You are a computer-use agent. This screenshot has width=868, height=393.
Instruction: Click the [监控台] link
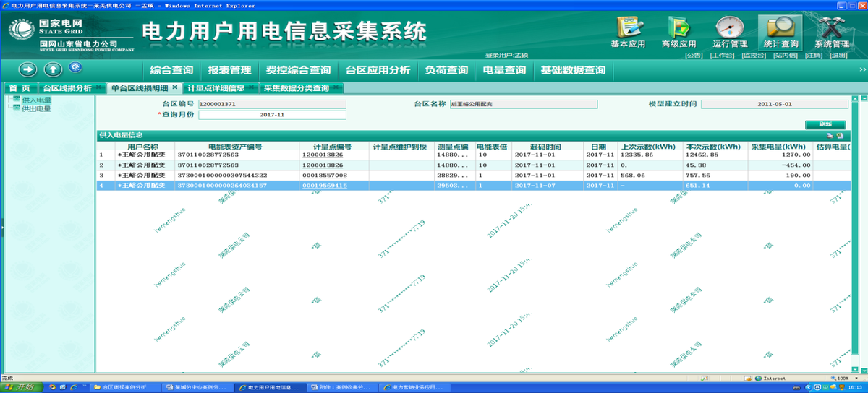coord(754,55)
